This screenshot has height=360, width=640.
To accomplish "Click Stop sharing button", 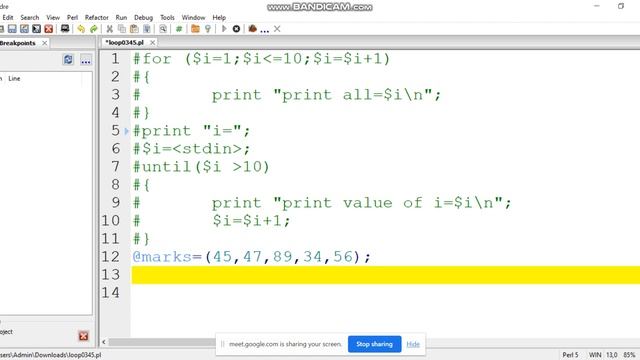I will (374, 344).
